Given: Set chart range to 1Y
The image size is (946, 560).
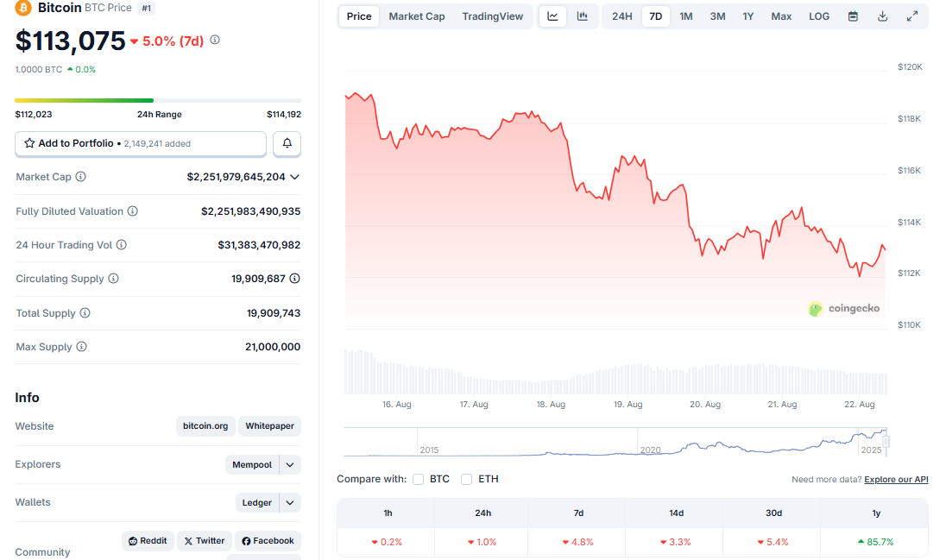Looking at the screenshot, I should point(748,16).
